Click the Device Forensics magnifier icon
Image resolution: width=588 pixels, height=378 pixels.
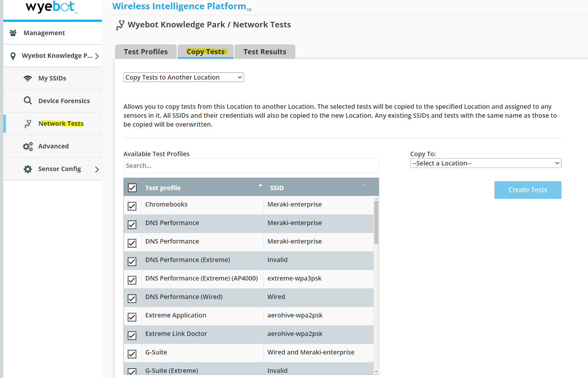tap(28, 101)
